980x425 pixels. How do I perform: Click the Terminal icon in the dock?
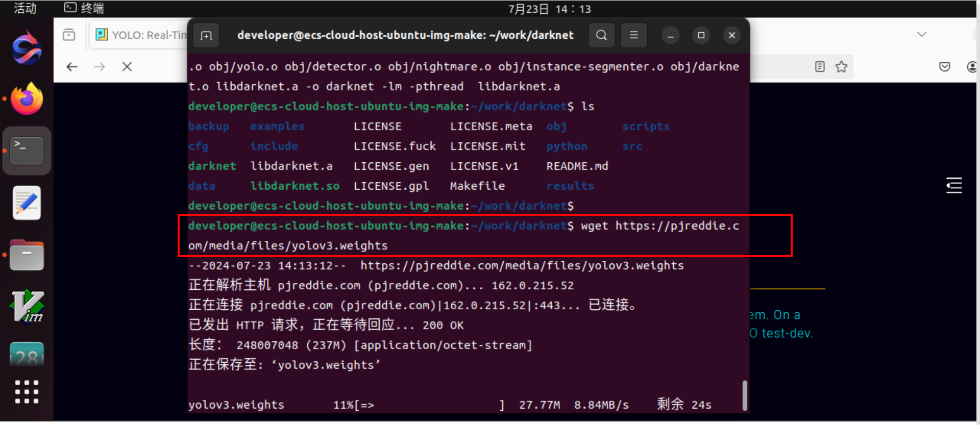tap(27, 151)
